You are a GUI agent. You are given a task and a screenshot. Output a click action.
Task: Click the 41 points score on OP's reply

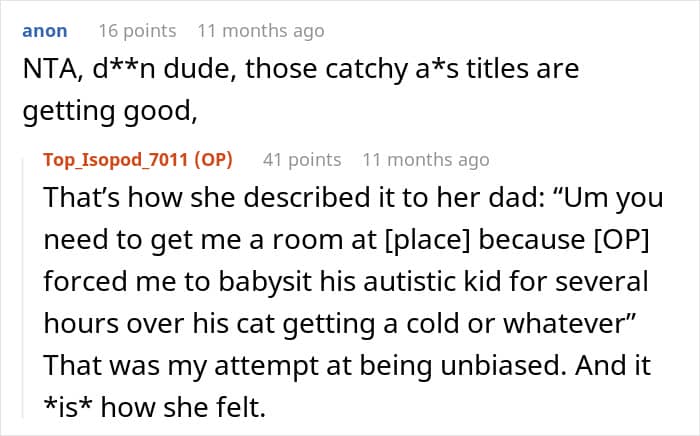[x=302, y=160]
